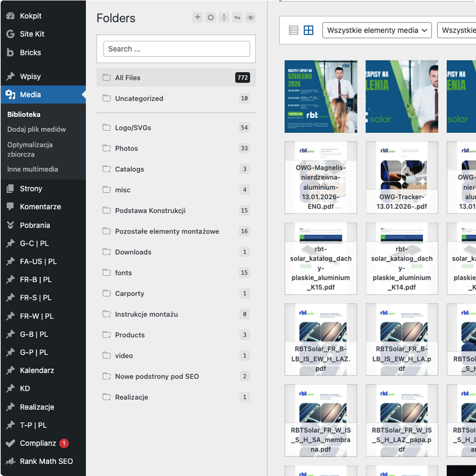Click the Pobrania download icon
This screenshot has width=476, height=476.
pyautogui.click(x=10, y=225)
